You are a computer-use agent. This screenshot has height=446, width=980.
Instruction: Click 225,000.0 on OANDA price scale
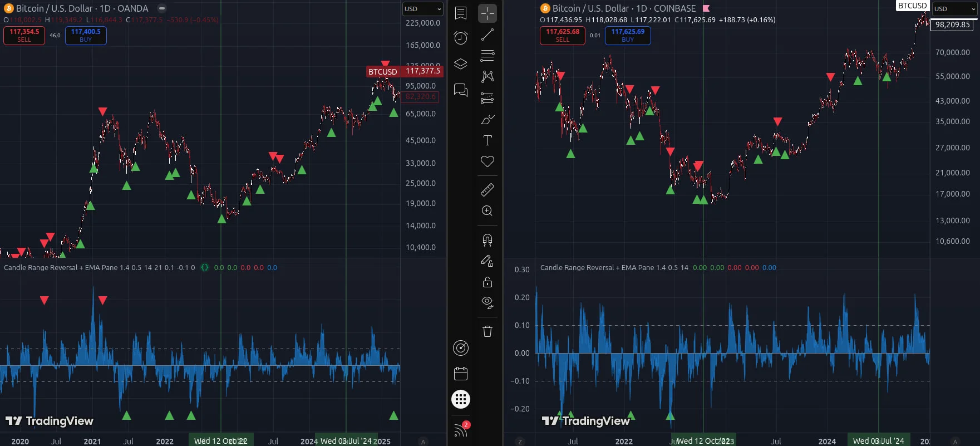(423, 23)
